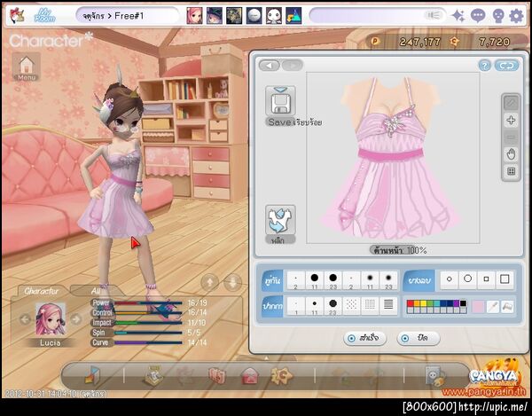Click the left round button next to ปิด

[x=405, y=338]
